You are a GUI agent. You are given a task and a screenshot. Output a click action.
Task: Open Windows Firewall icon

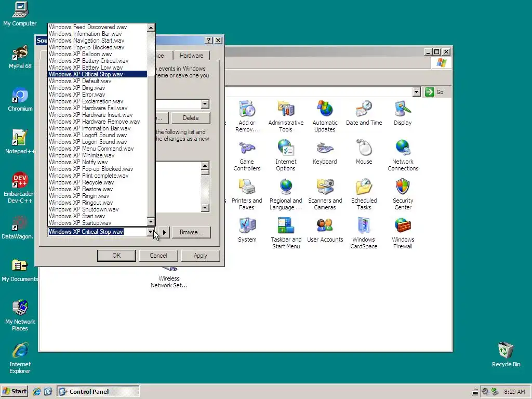point(403,233)
